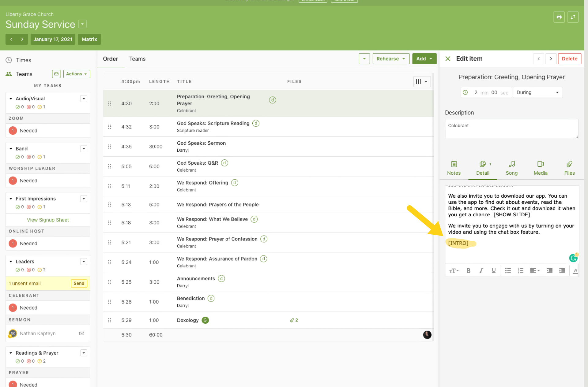
Task: Open the Notes tab in Edit item
Action: pyautogui.click(x=454, y=168)
